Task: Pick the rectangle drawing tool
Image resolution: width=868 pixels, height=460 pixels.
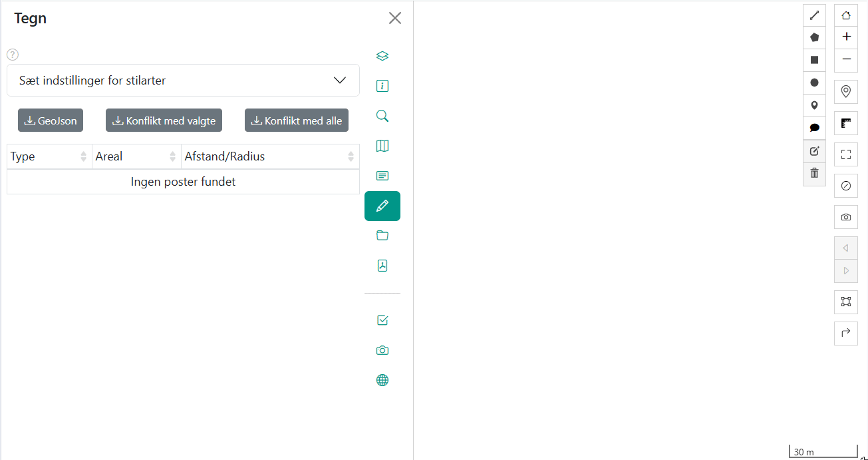Action: click(x=814, y=60)
